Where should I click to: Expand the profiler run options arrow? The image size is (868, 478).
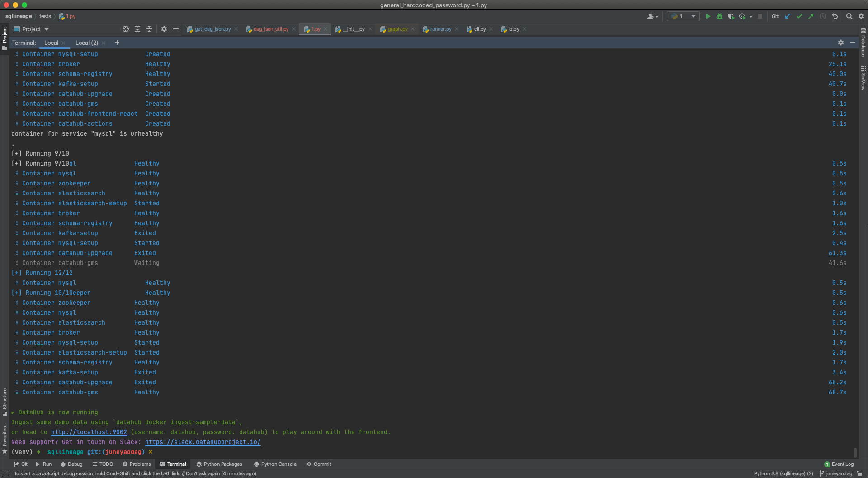[x=751, y=17]
